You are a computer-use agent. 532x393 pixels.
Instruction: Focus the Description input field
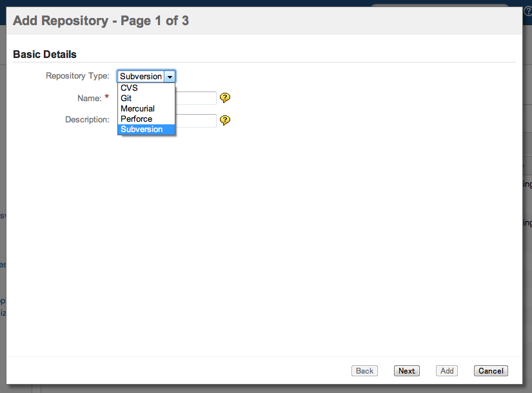[195, 120]
